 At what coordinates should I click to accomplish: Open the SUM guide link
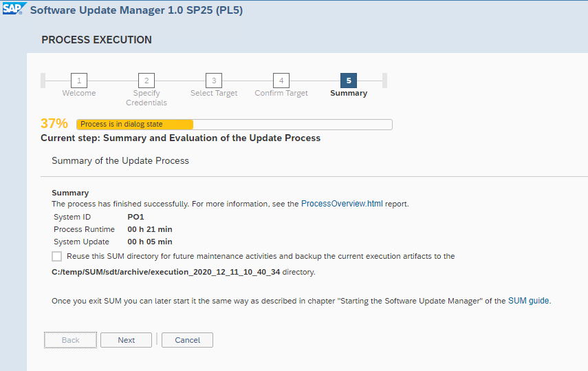click(x=528, y=301)
